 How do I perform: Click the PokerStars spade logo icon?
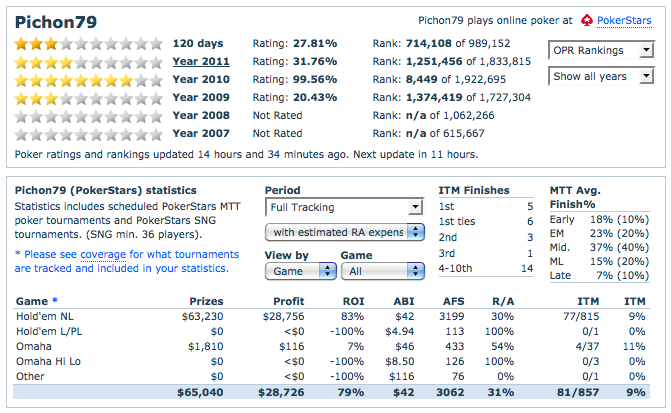(587, 20)
